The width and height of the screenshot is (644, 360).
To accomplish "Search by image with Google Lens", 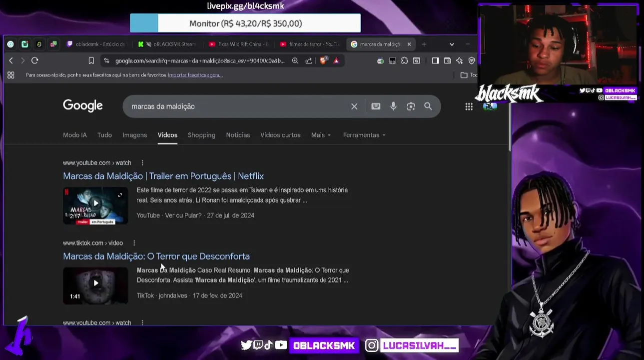I will tap(411, 106).
